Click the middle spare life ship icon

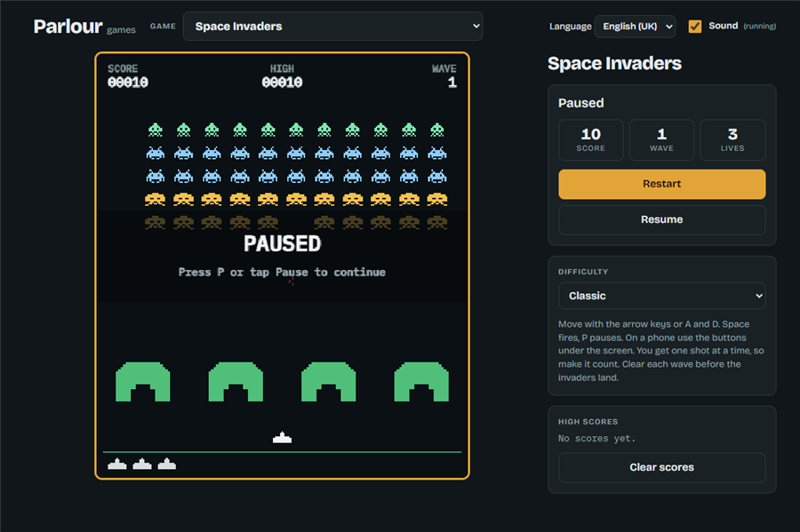[142, 464]
